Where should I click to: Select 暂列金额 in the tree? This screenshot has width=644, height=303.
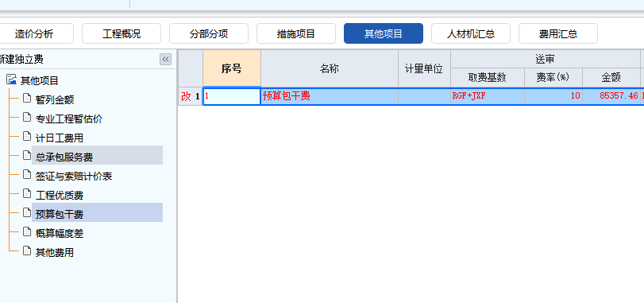[55, 99]
